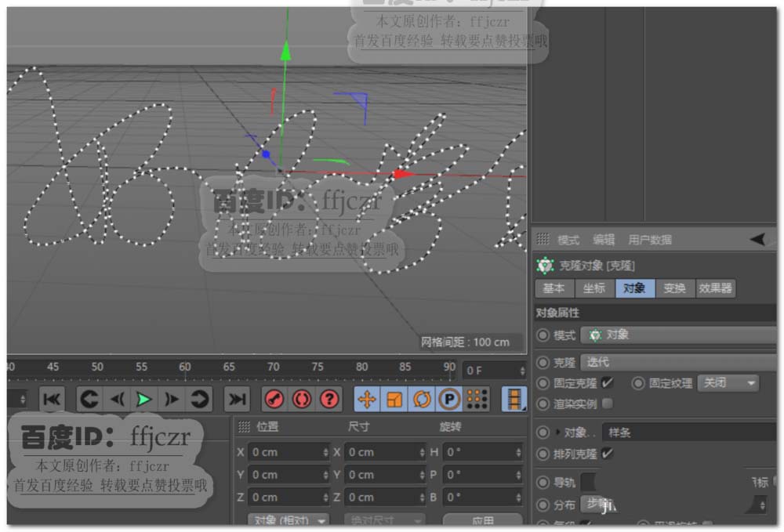
Task: Toggle point level animation dots icon
Action: pyautogui.click(x=477, y=399)
